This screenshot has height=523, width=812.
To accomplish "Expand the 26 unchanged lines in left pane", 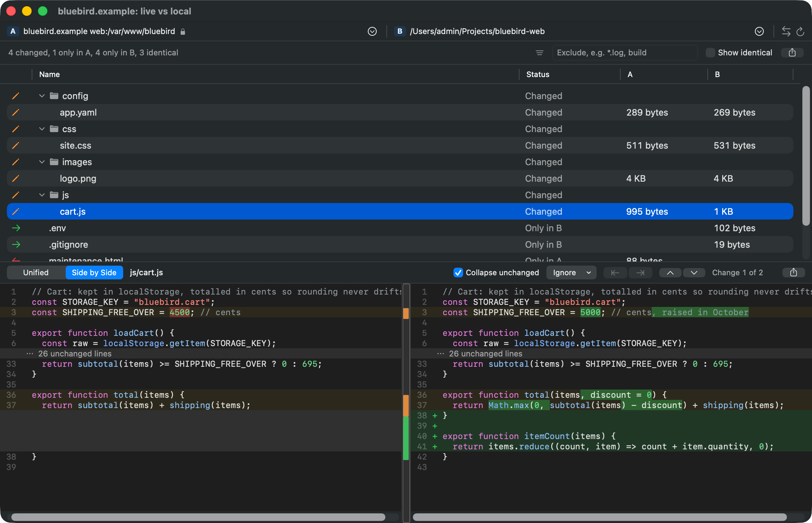I will click(201, 353).
